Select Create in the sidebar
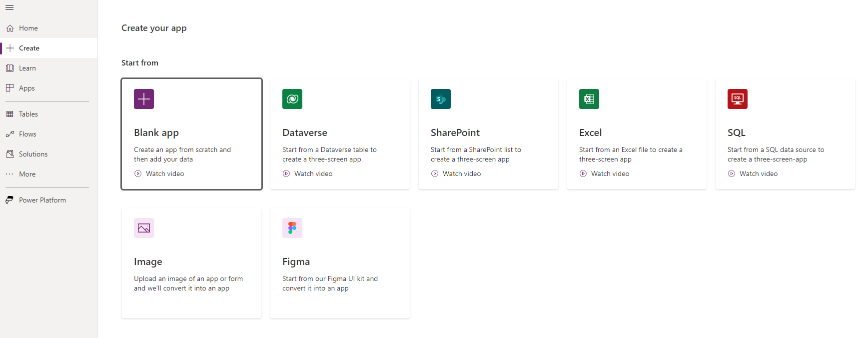The height and width of the screenshot is (338, 868). [x=48, y=48]
